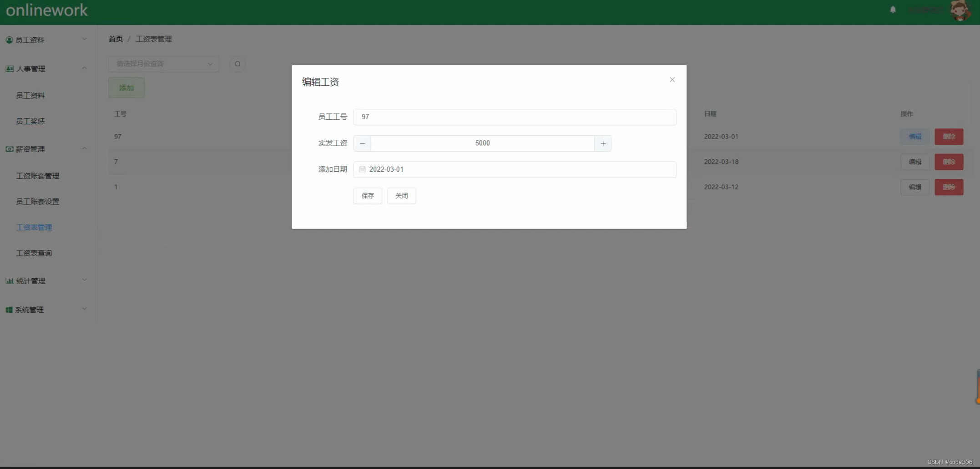Click the 统计管理 bar chart icon
Viewport: 980px width, 469px height.
point(9,281)
